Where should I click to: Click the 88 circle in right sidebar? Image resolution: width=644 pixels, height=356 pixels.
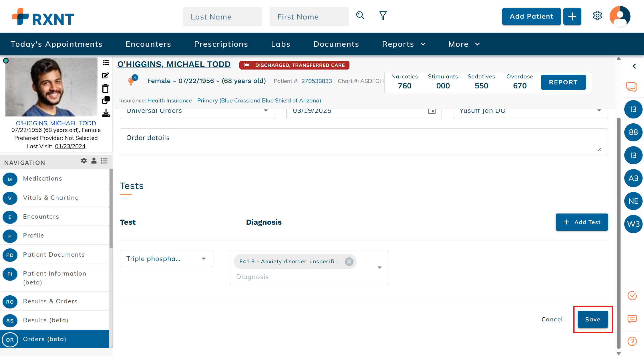point(633,132)
